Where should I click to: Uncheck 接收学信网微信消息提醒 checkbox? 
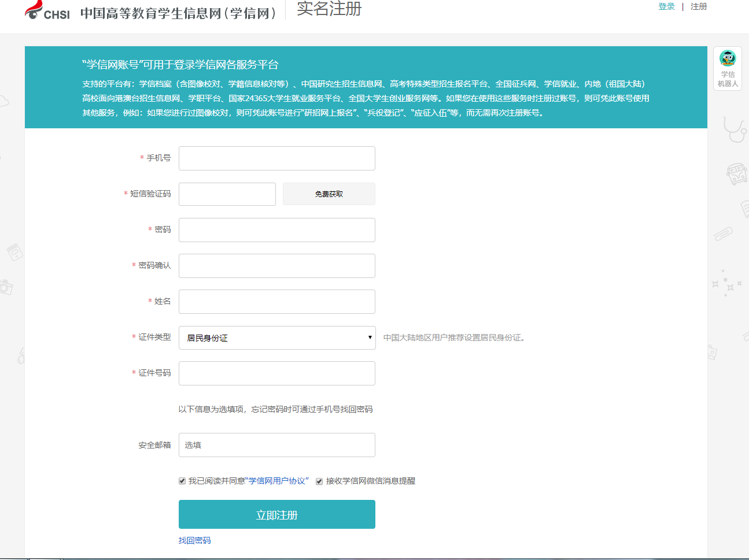[x=319, y=481]
